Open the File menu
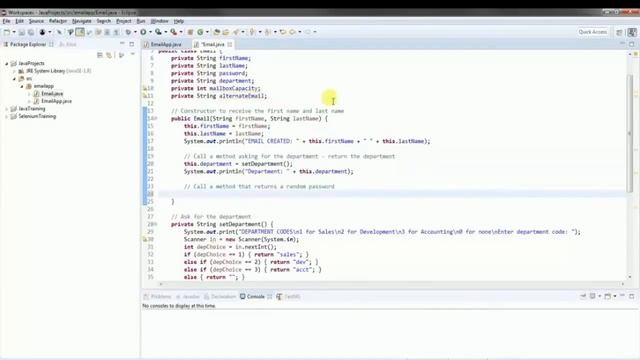640x360 pixels. 6,21
